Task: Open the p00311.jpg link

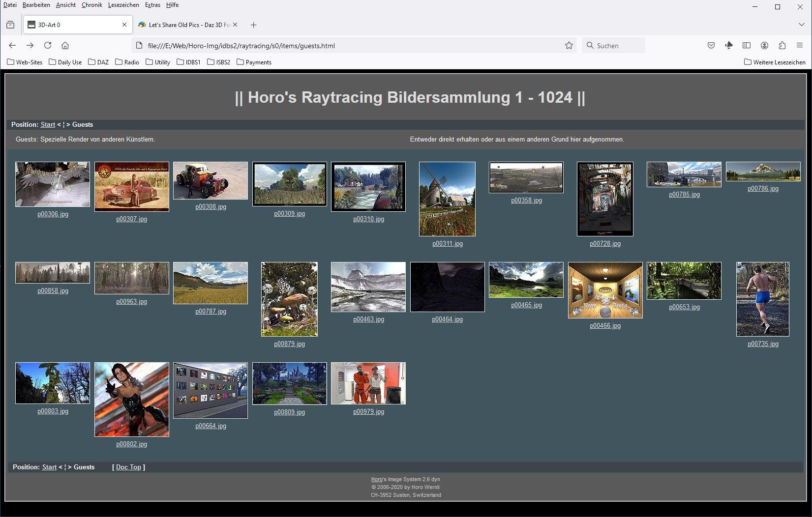Action: [x=448, y=243]
